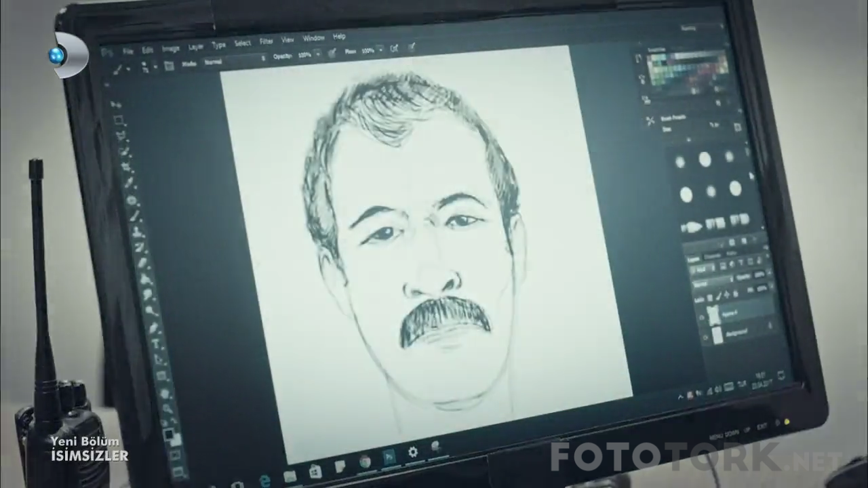Click the foreground color swatch in toolbar
Viewport: 868px width, 488px height.
click(169, 434)
